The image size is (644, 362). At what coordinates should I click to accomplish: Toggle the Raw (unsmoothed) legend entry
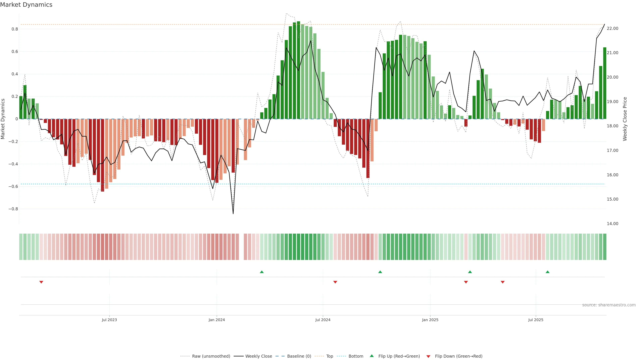click(x=211, y=356)
